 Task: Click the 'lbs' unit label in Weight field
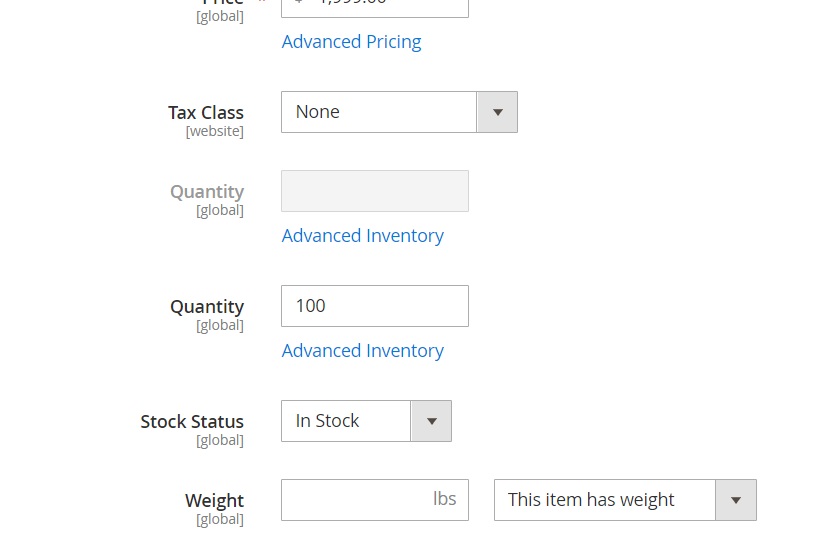[445, 499]
